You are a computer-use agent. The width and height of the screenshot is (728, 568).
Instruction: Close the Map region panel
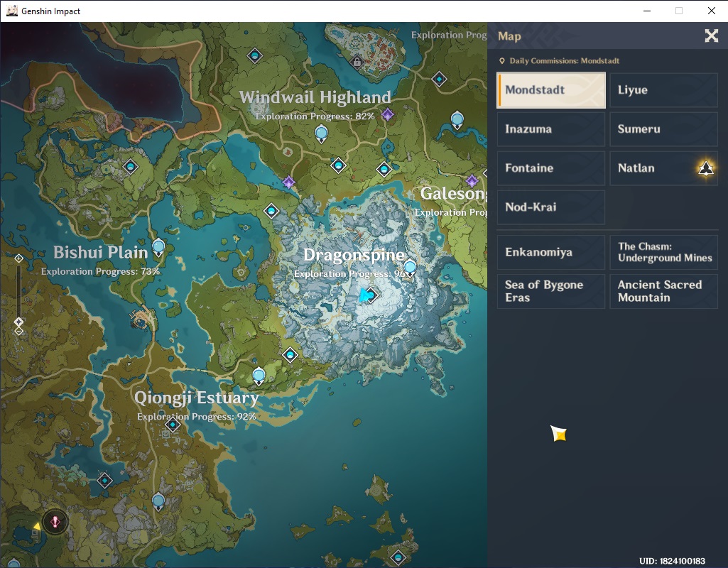coord(711,35)
